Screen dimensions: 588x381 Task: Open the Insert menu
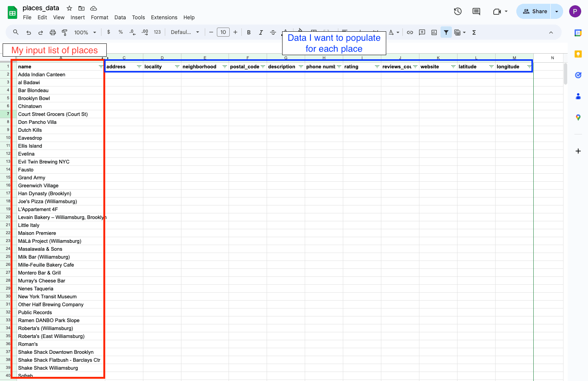click(x=78, y=17)
